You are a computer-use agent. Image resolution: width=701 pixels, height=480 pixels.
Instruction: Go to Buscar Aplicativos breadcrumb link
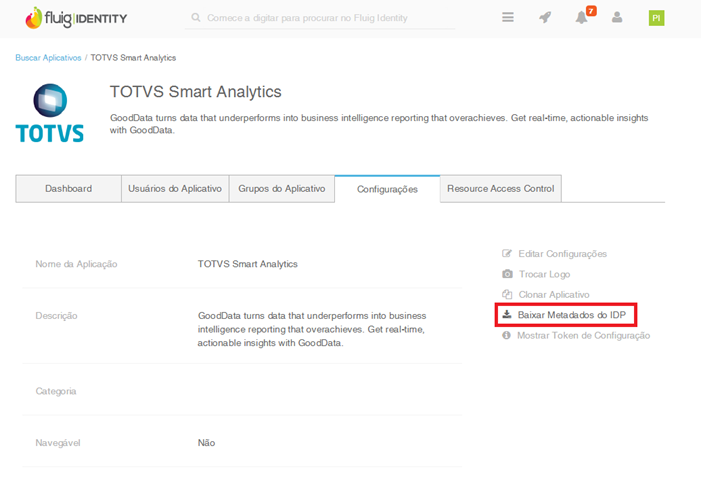coord(48,58)
